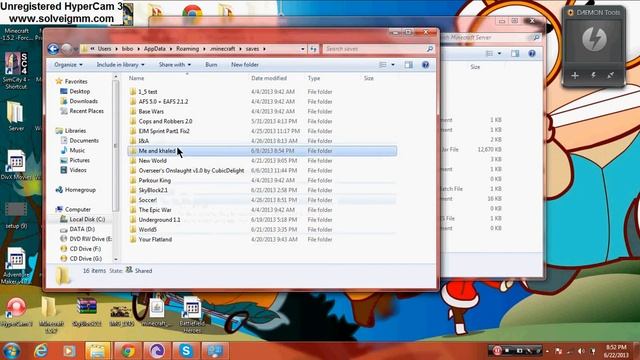Select CD Drive (F:) in sidebar

point(80,249)
